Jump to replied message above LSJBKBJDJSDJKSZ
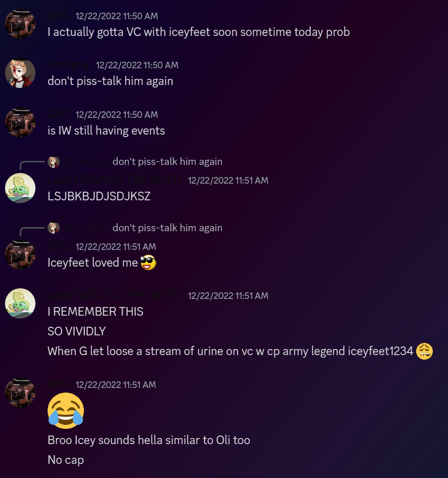The height and width of the screenshot is (478, 448). [x=167, y=161]
